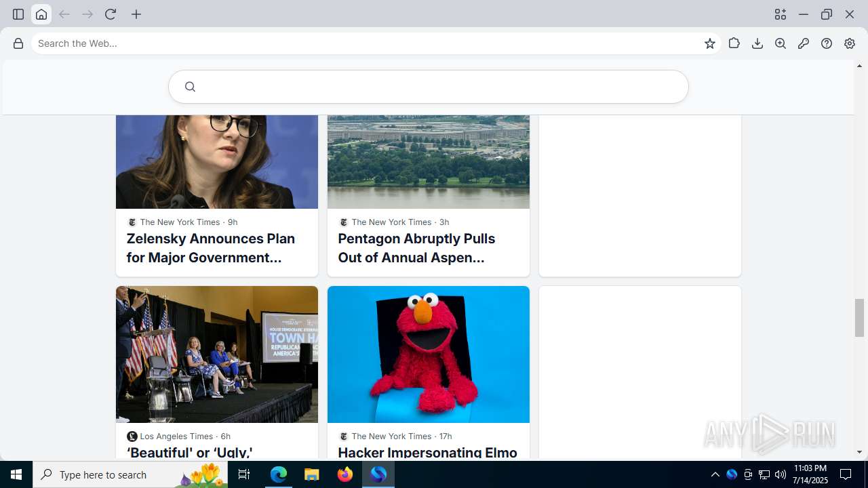
Task: Open the taskbar clock and date
Action: (x=810, y=474)
